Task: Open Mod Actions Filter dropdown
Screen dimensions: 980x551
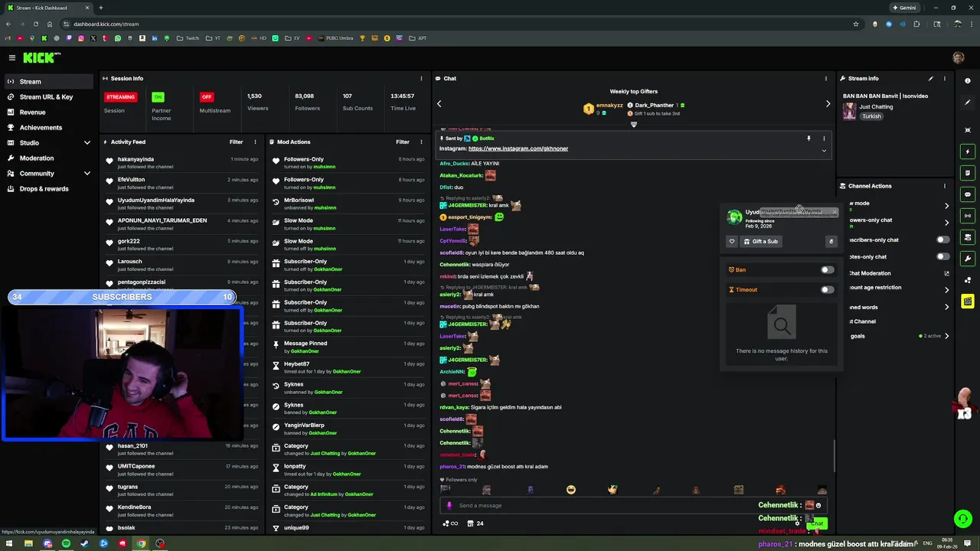Action: point(403,142)
